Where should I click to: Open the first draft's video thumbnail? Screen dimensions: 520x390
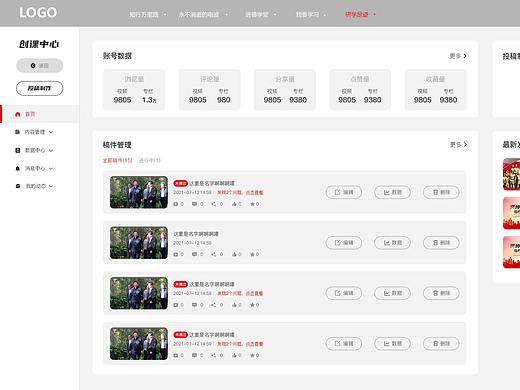139,192
